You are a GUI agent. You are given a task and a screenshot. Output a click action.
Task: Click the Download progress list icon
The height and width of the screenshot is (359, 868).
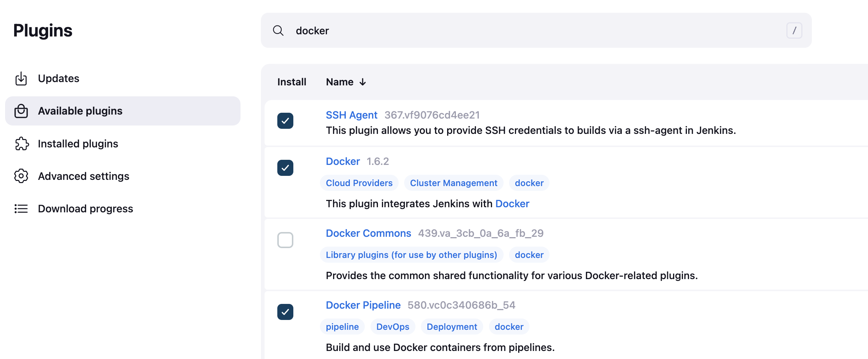coord(21,209)
